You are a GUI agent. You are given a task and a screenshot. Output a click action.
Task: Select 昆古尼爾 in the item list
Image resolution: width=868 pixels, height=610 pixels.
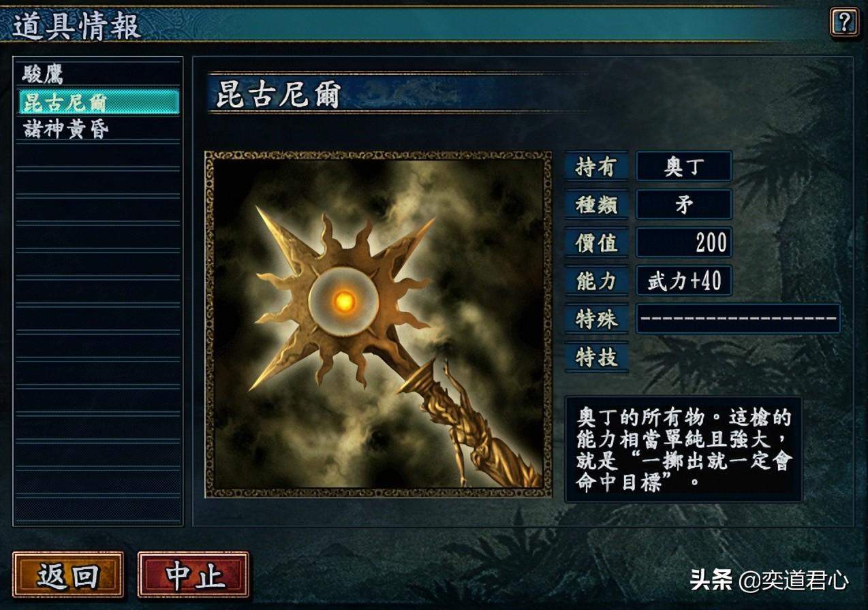point(98,101)
